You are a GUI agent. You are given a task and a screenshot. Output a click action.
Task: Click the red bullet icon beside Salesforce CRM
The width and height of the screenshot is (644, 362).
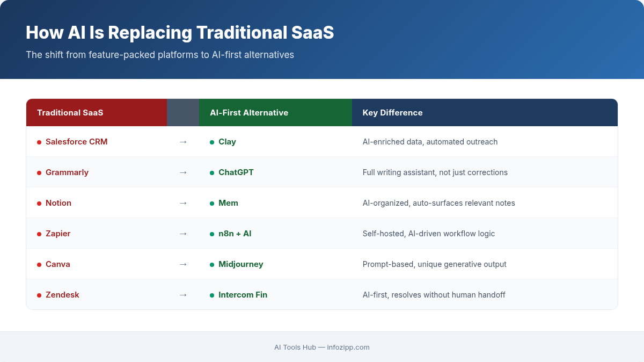(39, 142)
